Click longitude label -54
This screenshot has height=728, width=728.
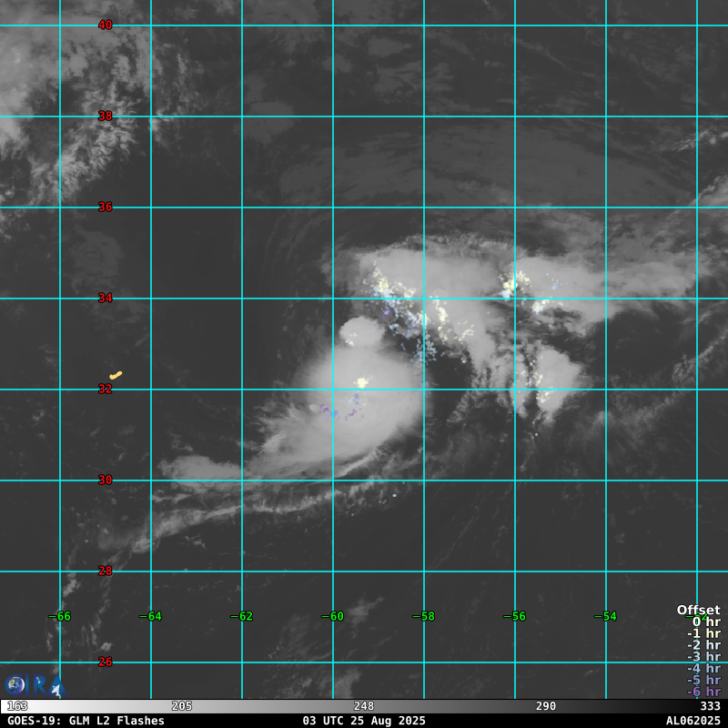pos(605,617)
